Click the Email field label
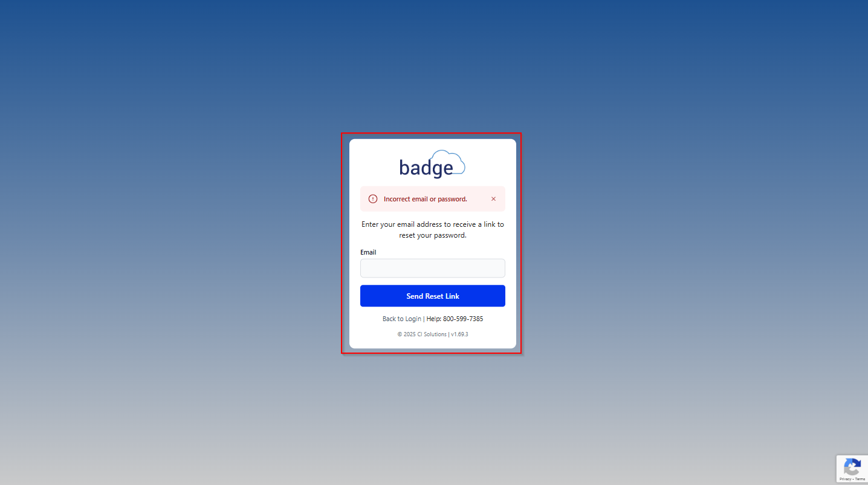This screenshot has width=868, height=485. (368, 252)
